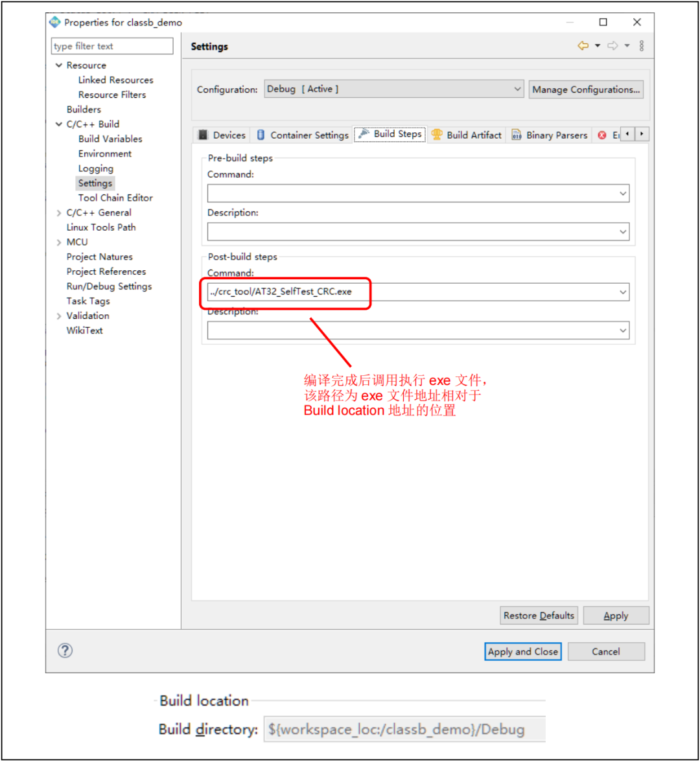Click the Cancel button

(x=606, y=652)
